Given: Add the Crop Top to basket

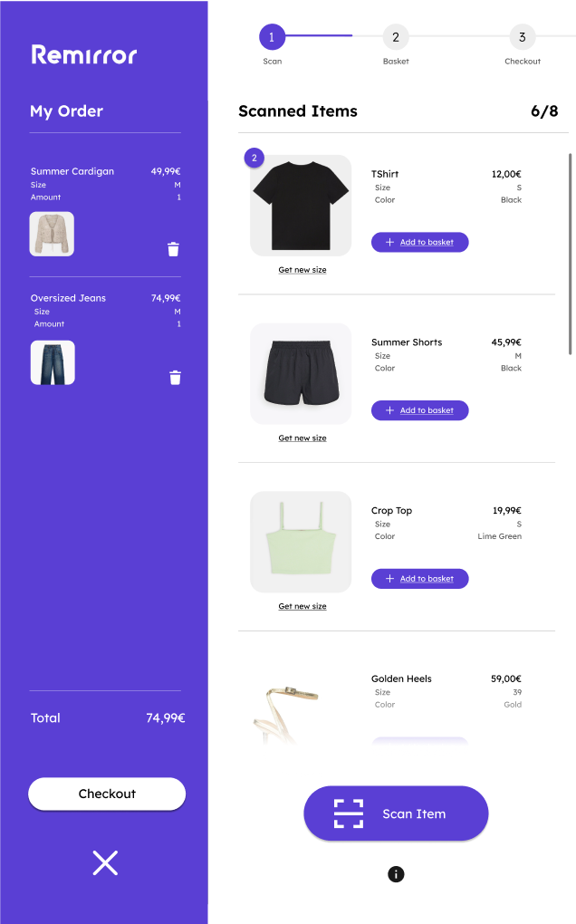Looking at the screenshot, I should pos(420,579).
